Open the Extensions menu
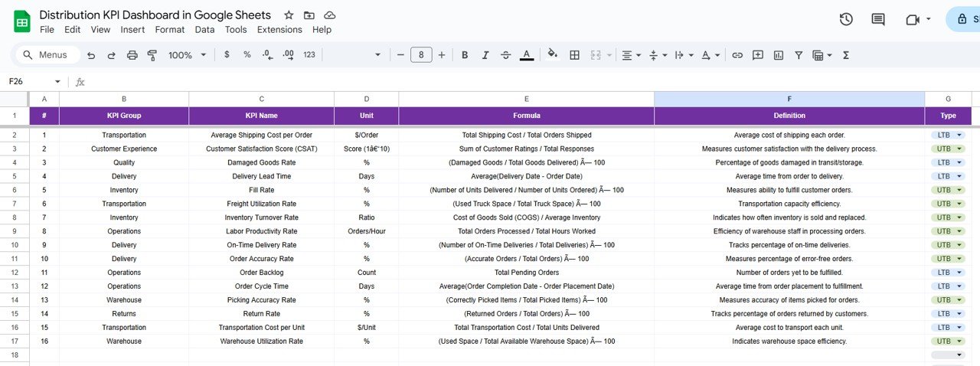Image resolution: width=980 pixels, height=366 pixels. point(279,30)
